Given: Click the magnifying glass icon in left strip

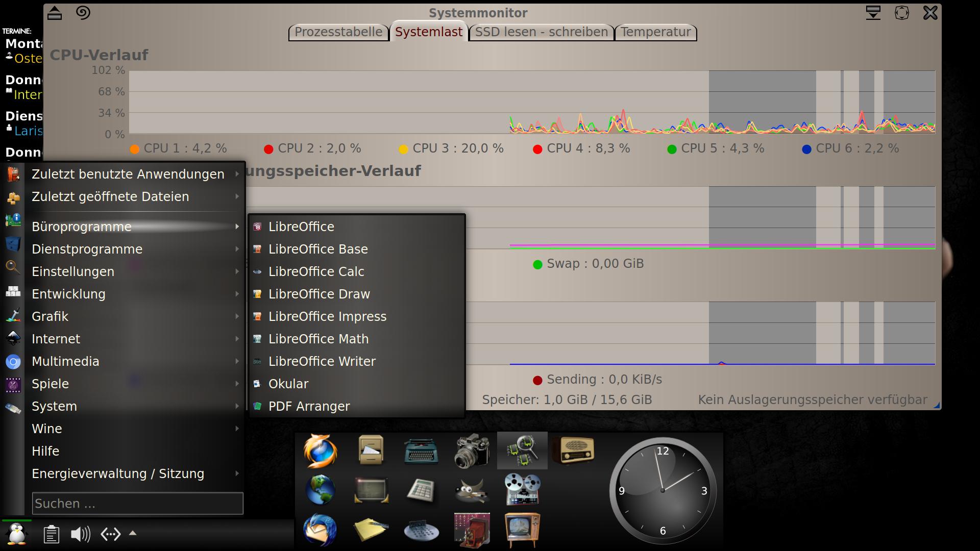Looking at the screenshot, I should (13, 267).
